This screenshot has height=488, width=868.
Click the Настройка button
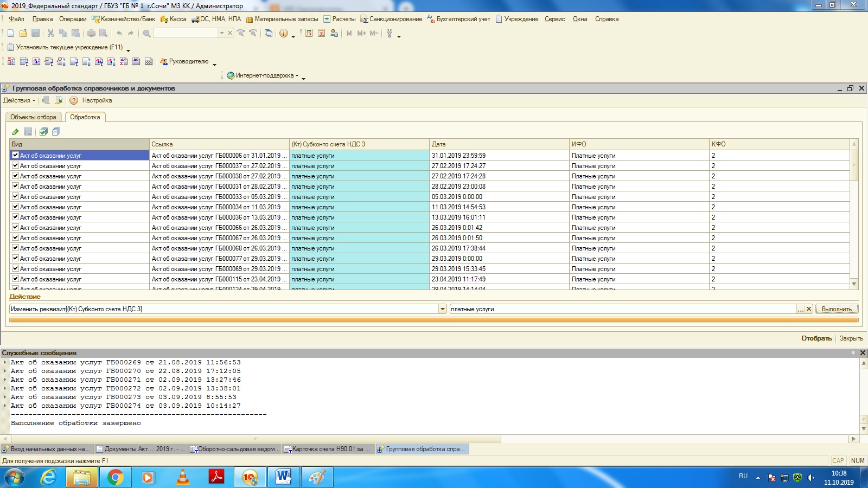click(97, 100)
